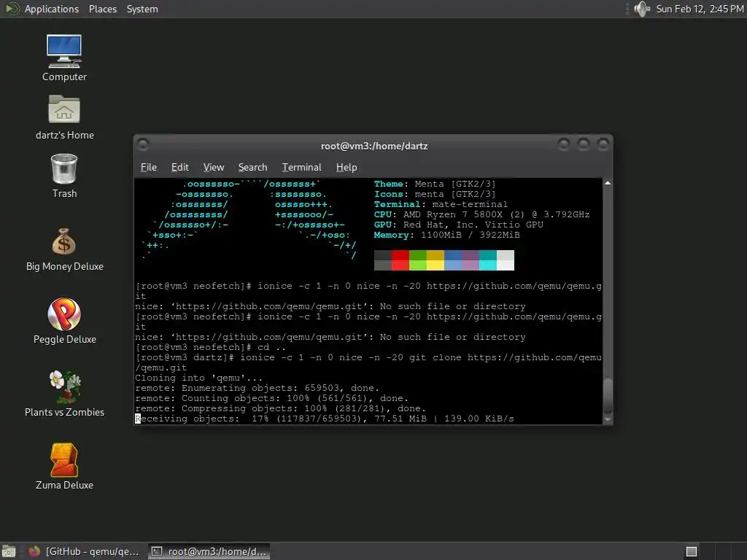Click 'Theme: Menta [GTK2/3]' line
The height and width of the screenshot is (560, 747).
(435, 184)
